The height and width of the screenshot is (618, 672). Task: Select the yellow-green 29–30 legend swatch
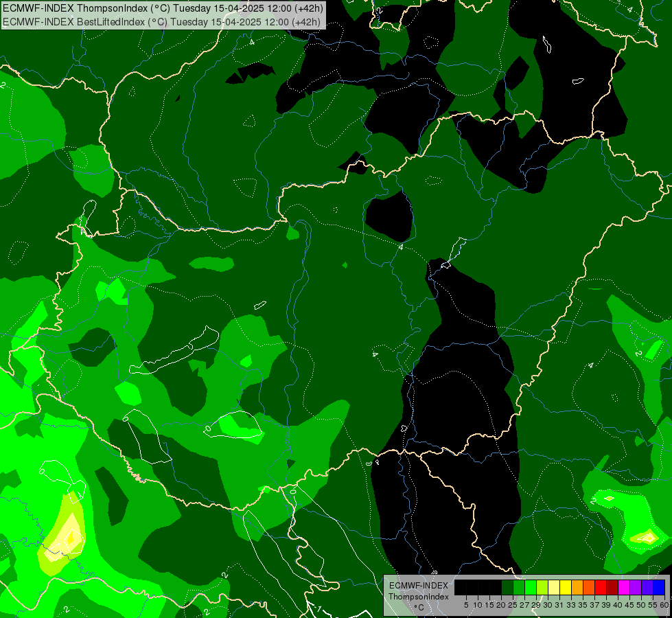542,587
